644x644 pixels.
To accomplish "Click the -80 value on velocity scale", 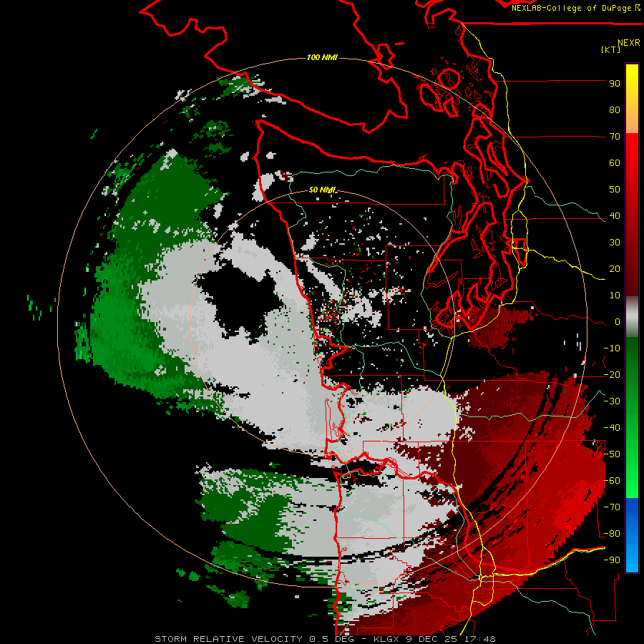I will point(612,534).
